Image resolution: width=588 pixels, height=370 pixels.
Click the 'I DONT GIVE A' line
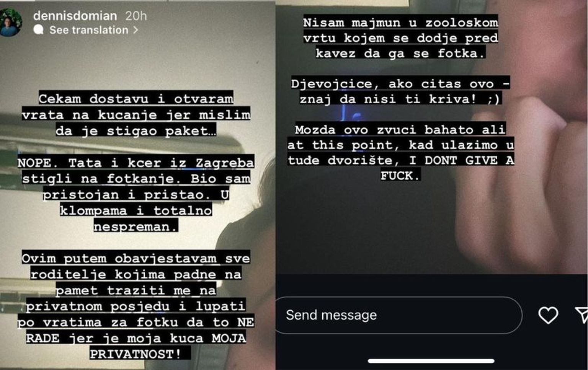click(x=462, y=160)
